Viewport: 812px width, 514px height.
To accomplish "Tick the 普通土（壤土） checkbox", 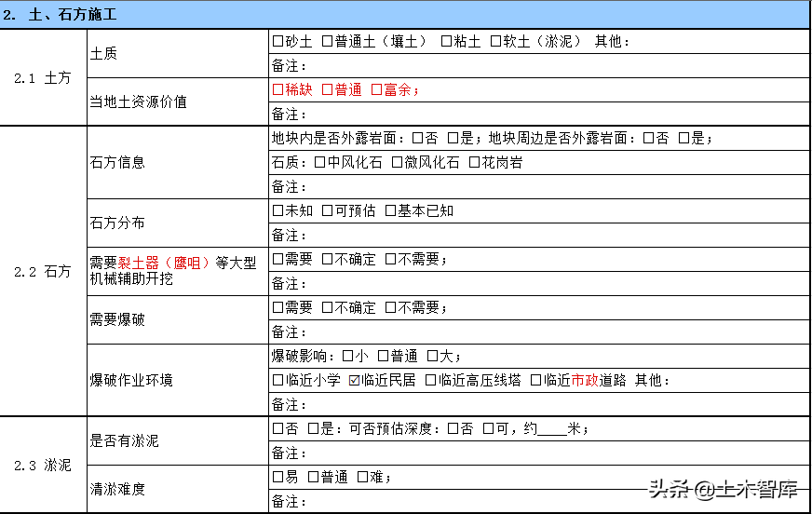I will pyautogui.click(x=327, y=41).
